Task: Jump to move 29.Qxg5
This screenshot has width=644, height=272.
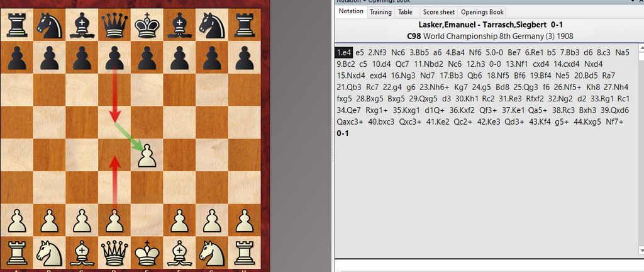Action: tap(423, 99)
